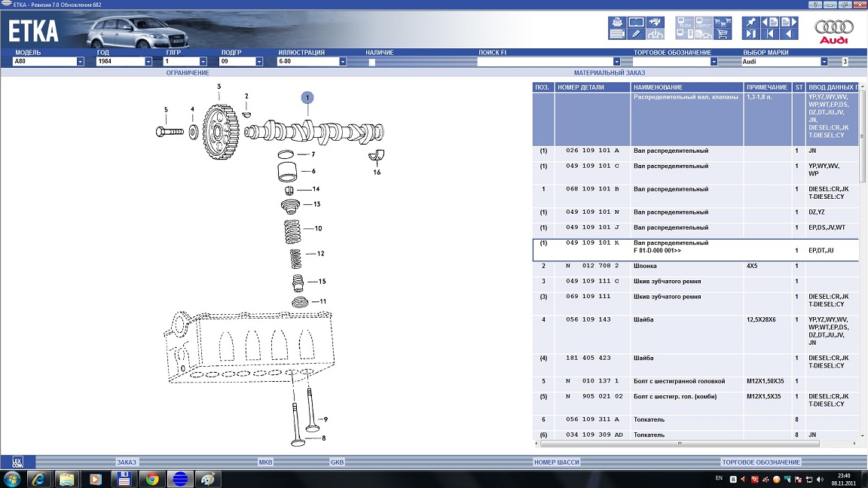Expand the Иллюстрация dropdown showing 6-00
This screenshot has height=488, width=868.
343,62
